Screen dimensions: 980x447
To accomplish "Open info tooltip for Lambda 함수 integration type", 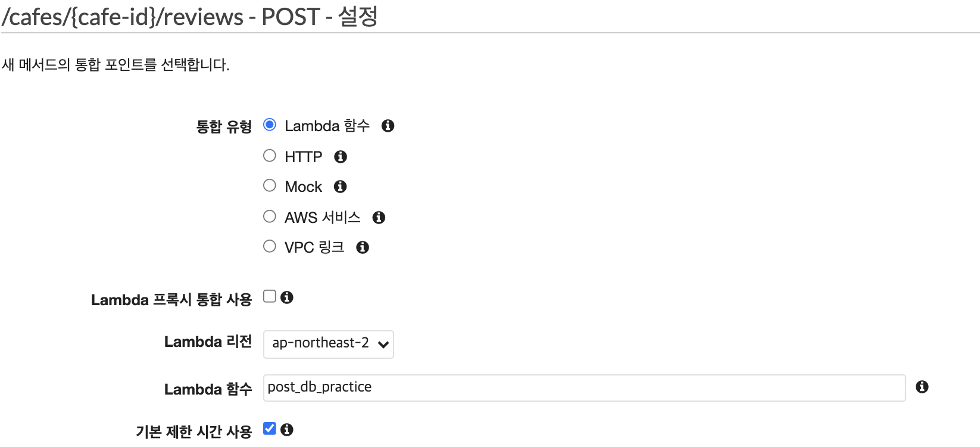I will 388,125.
